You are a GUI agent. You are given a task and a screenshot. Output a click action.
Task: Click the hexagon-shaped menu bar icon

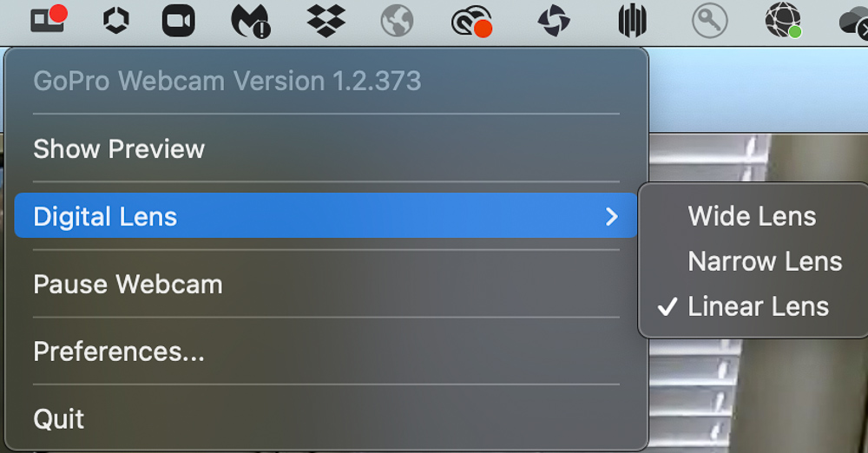click(x=116, y=21)
